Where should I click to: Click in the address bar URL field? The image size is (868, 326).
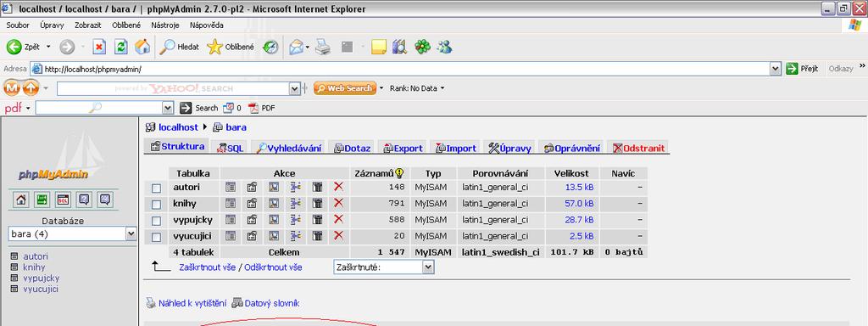[x=406, y=69]
